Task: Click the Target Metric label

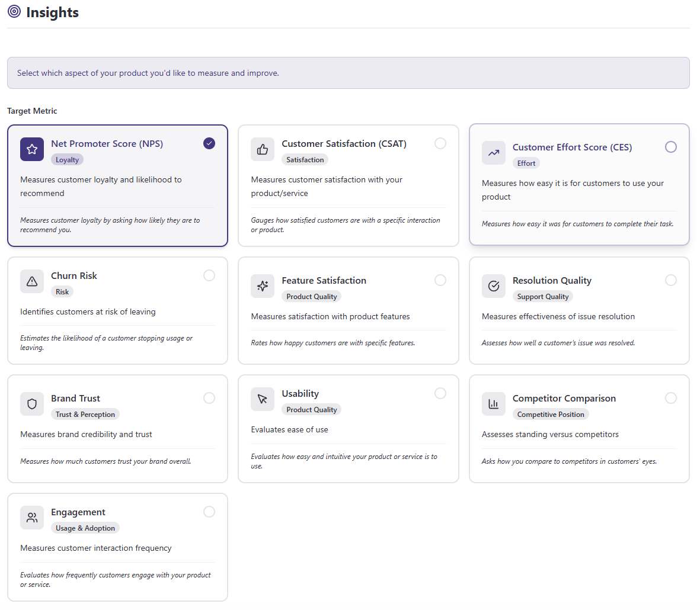Action: point(32,111)
